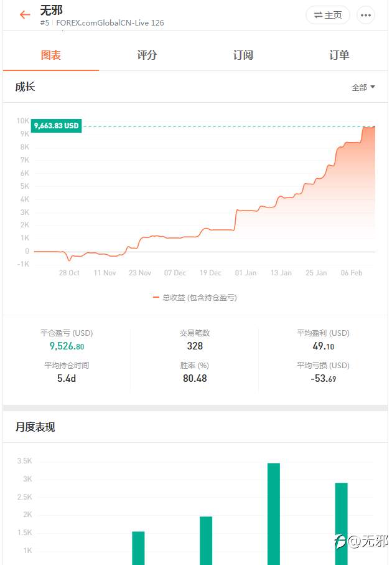
Task: Select the 49.10 average profit value
Action: click(x=324, y=346)
